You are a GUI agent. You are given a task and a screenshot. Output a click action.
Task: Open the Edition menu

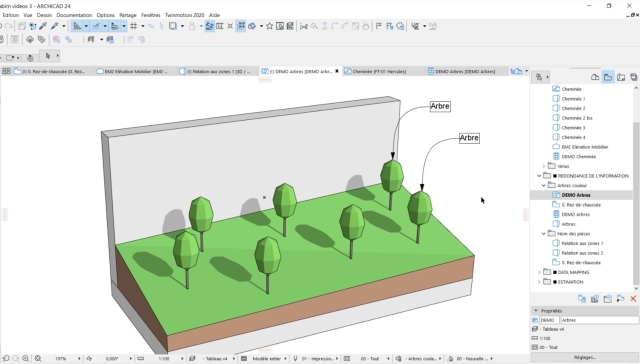[x=11, y=15]
